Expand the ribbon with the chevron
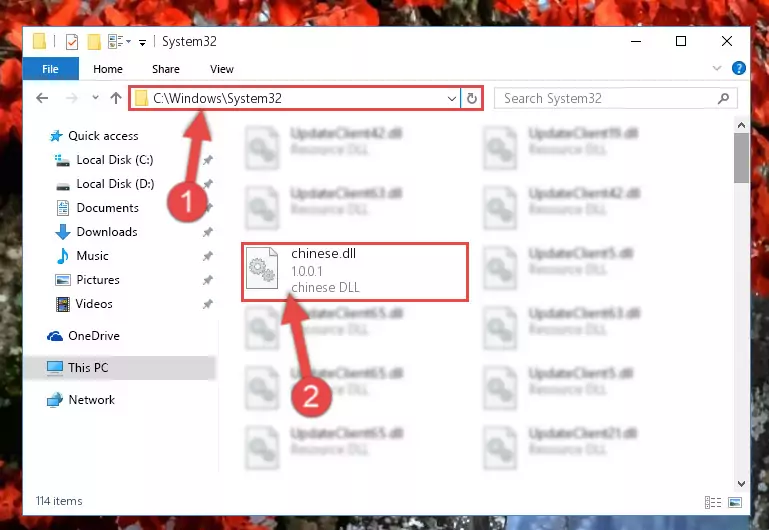 (x=717, y=68)
